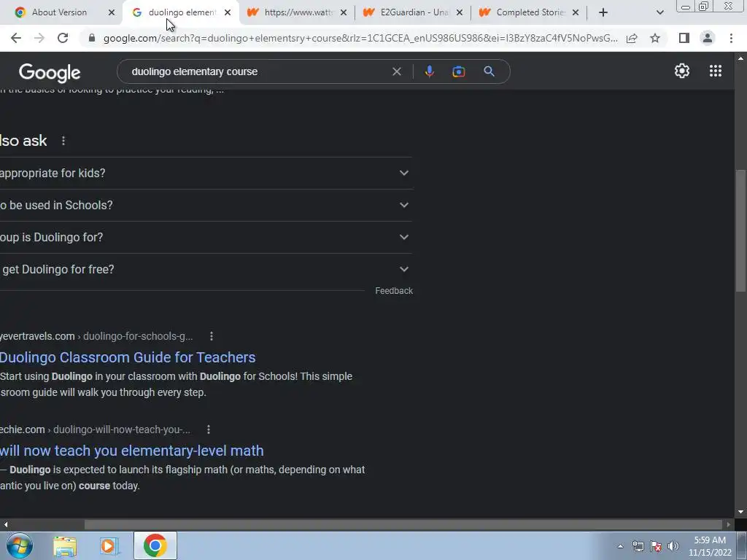
Task: Select the duolingo element search tab
Action: coord(182,12)
